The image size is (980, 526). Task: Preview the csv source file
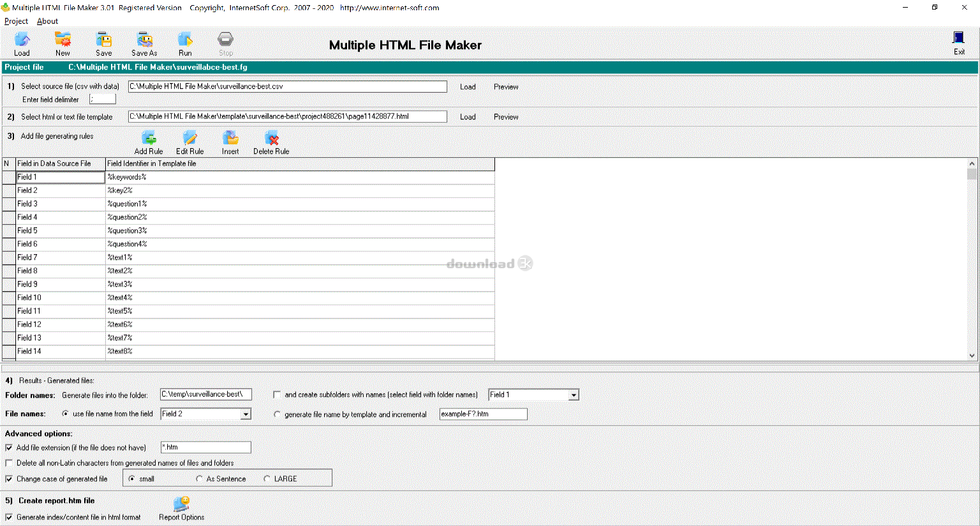pos(506,87)
